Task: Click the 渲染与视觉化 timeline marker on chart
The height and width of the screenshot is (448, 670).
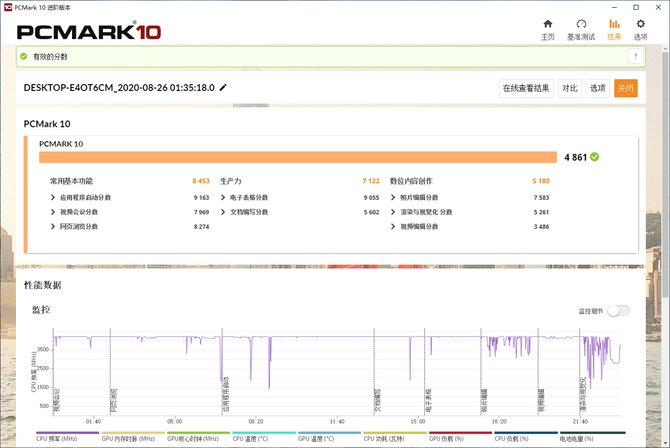Action: [583, 394]
